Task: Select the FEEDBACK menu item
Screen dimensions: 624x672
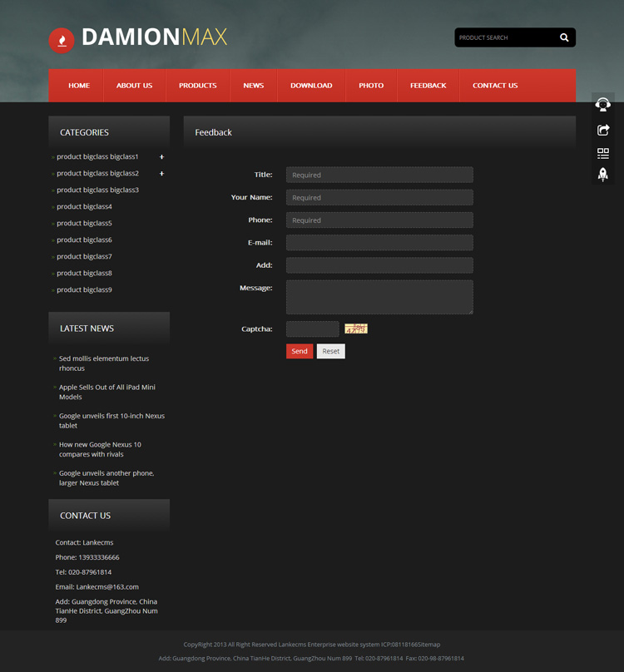Action: [428, 86]
